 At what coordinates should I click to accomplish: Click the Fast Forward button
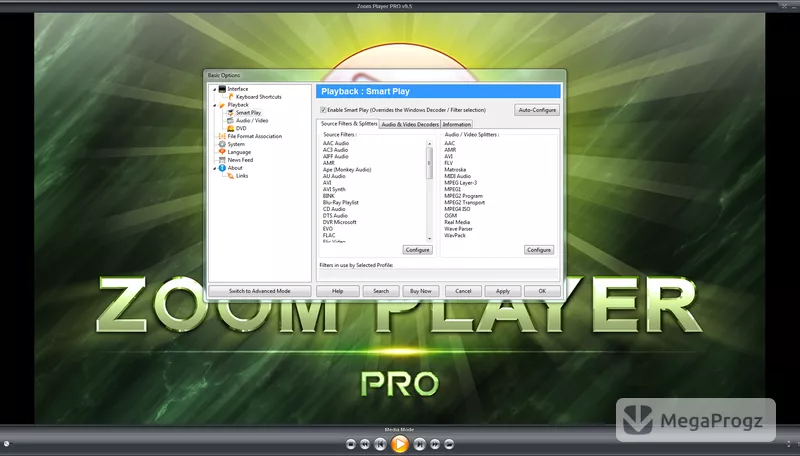coord(435,444)
